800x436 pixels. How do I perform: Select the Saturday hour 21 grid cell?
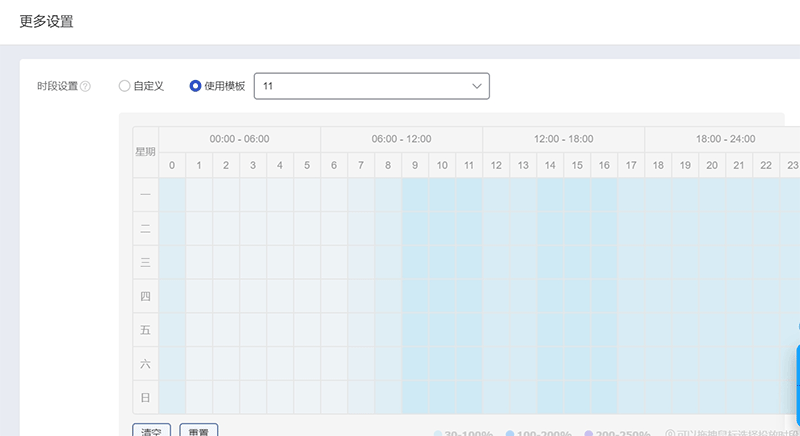[x=739, y=363]
